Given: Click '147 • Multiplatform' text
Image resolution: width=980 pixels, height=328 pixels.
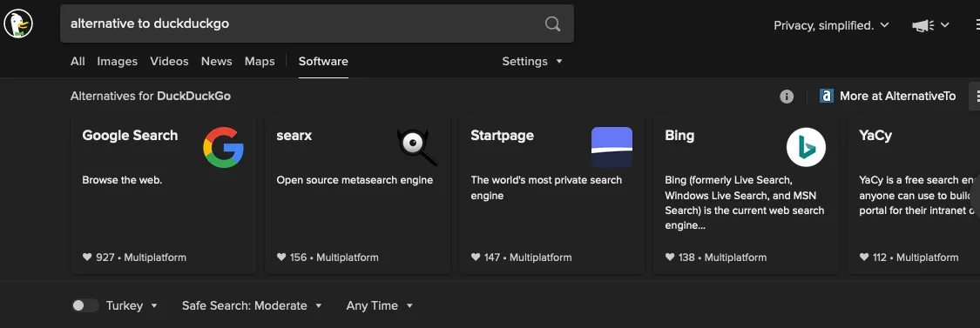Looking at the screenshot, I should [x=528, y=257].
